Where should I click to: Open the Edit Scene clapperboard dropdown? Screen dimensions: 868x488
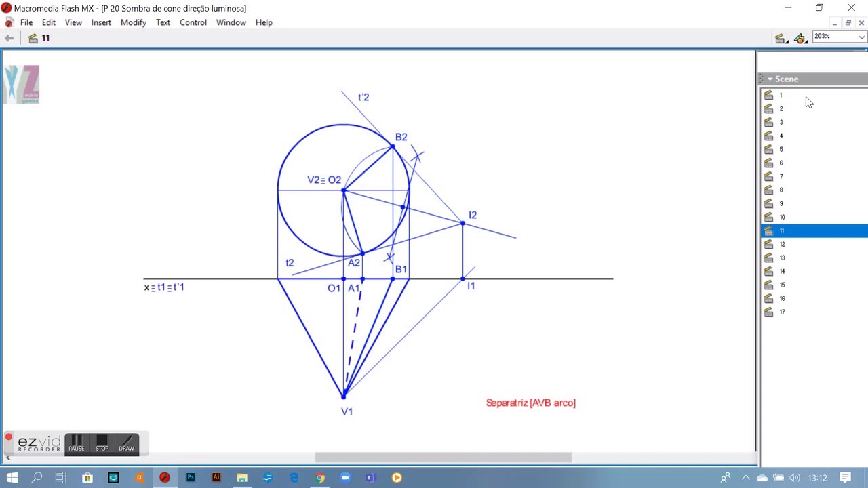pyautogui.click(x=781, y=39)
